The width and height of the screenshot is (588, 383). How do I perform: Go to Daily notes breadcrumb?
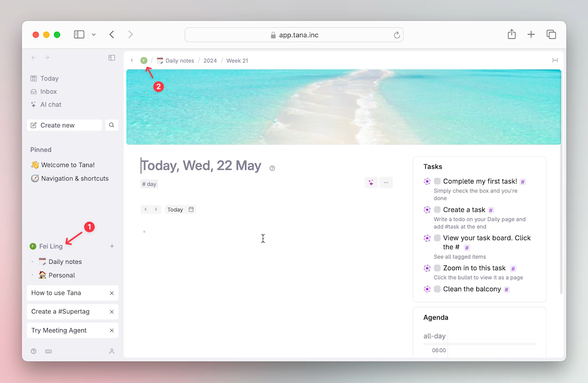(175, 61)
